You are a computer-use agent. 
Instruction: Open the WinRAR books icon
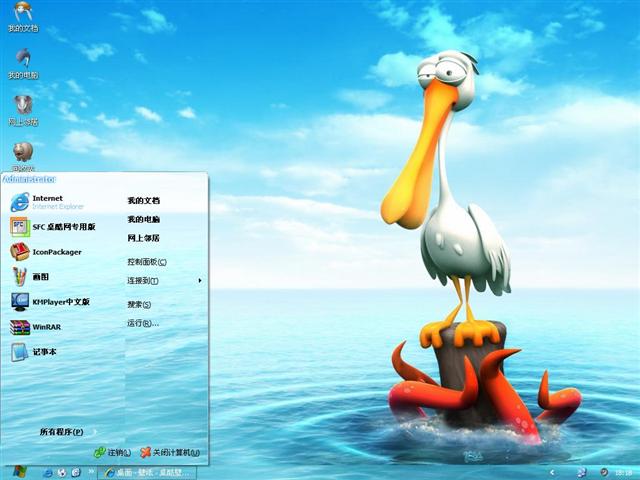[x=20, y=327]
